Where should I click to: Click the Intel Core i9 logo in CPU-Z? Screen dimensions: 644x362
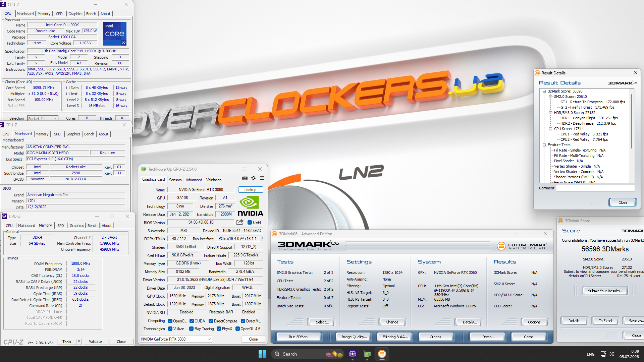pyautogui.click(x=115, y=34)
